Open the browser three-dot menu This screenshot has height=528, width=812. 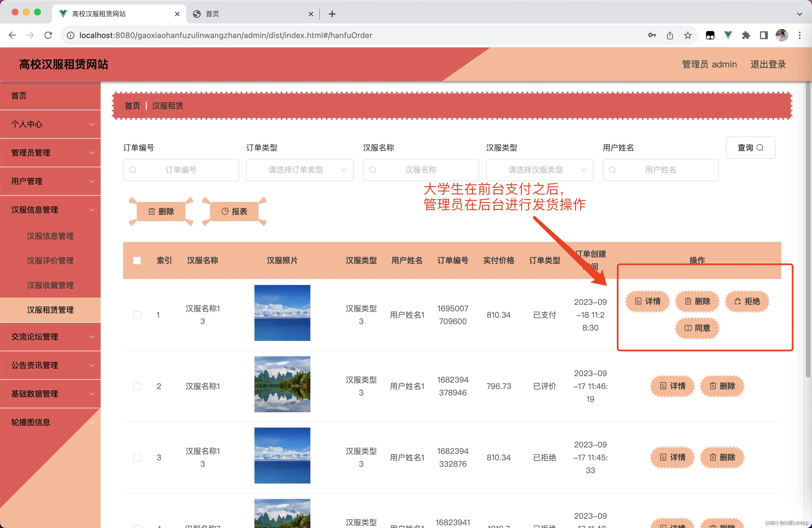point(799,35)
